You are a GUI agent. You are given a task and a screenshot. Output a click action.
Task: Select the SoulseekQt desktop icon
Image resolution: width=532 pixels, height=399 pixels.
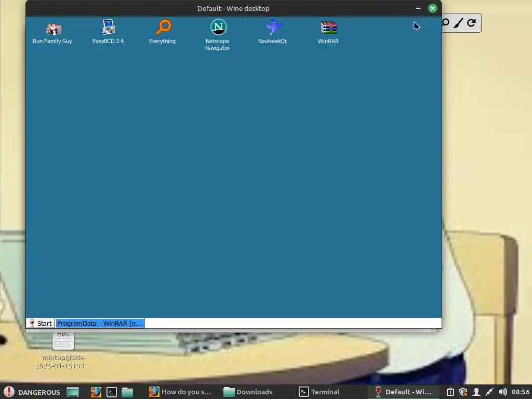click(x=272, y=32)
